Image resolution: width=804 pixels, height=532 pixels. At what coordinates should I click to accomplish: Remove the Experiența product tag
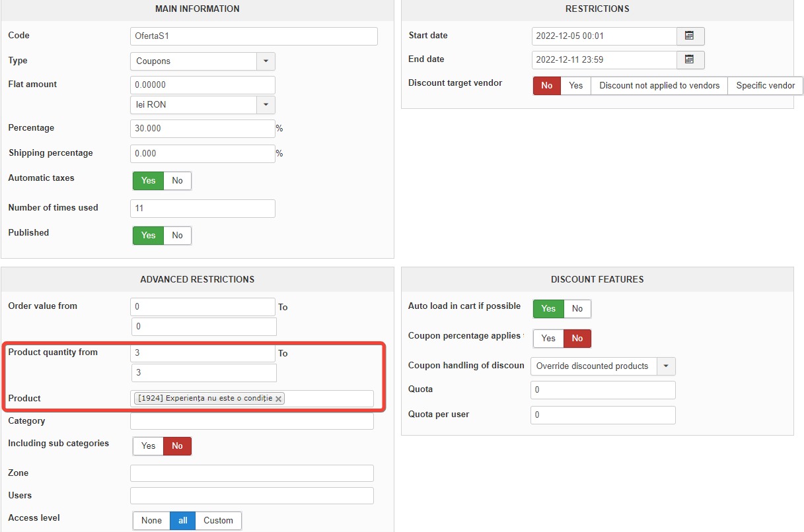point(279,399)
